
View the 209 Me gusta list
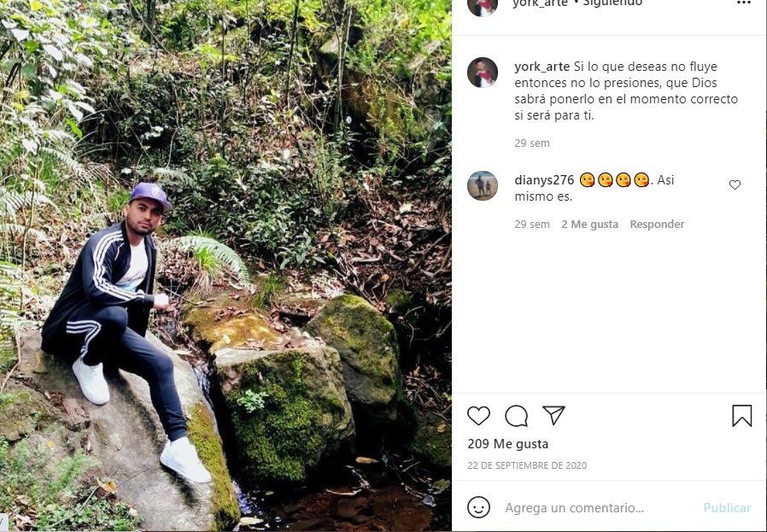(x=508, y=444)
